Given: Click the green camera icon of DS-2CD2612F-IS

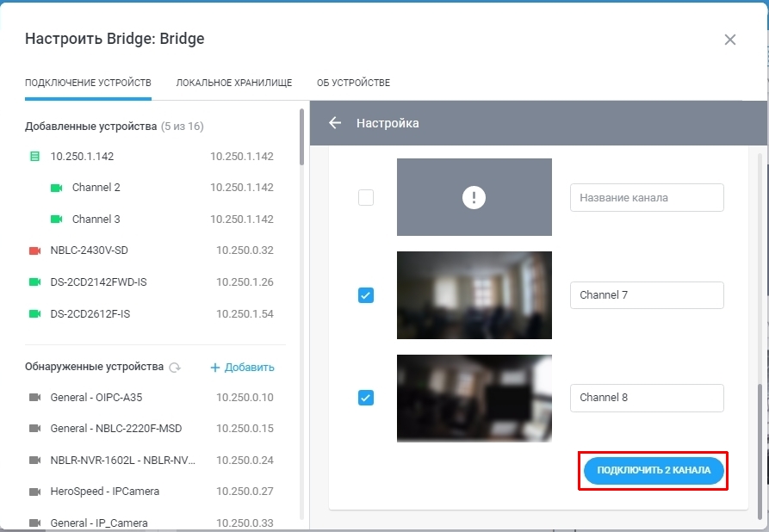Looking at the screenshot, I should 34,314.
